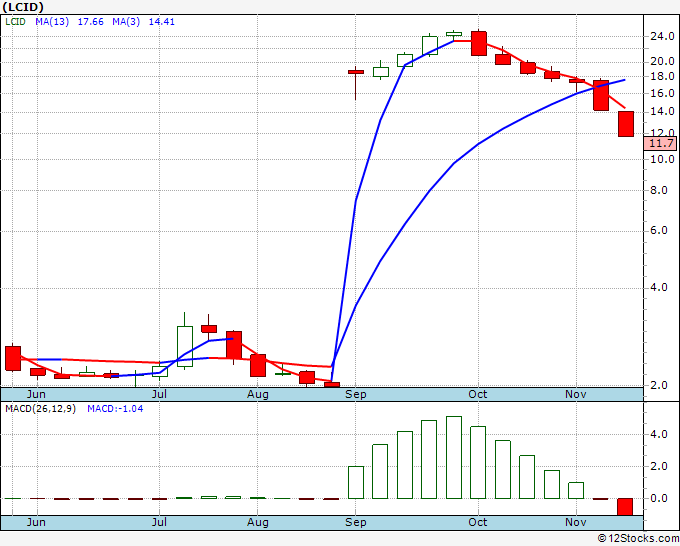This screenshot has width=680, height=546.
Task: Click the MA(13) value 17.66
Action: [x=90, y=21]
